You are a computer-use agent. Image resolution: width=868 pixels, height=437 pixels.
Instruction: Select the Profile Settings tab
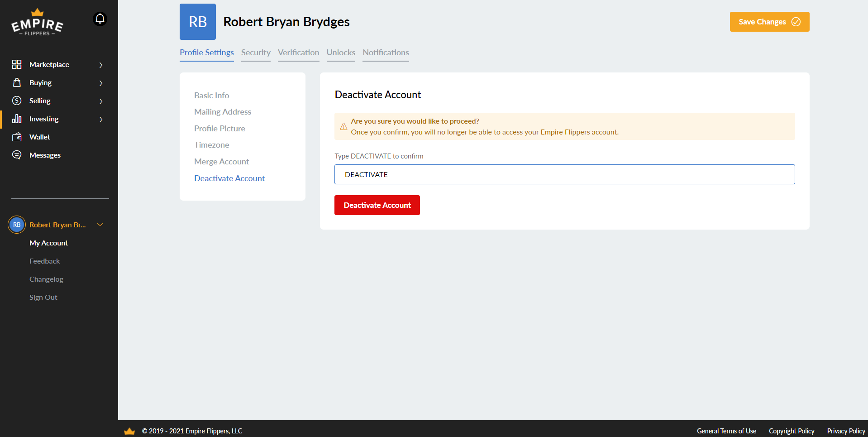coord(207,53)
